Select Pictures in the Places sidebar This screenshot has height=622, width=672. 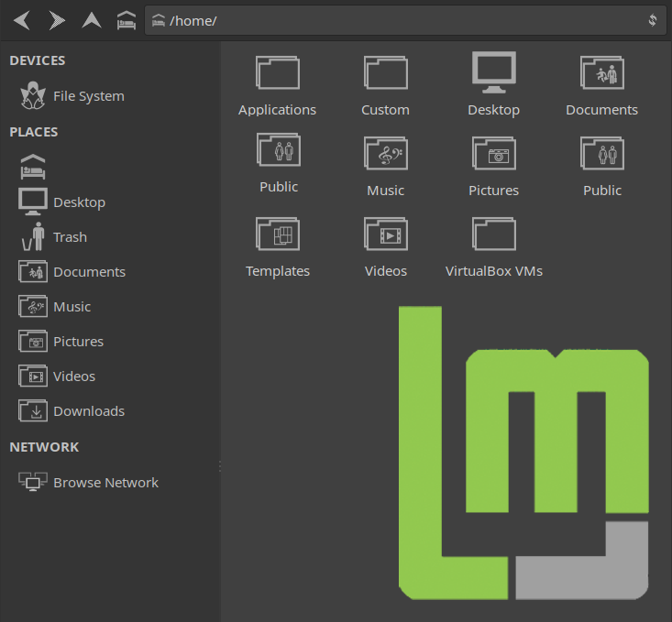click(61, 342)
